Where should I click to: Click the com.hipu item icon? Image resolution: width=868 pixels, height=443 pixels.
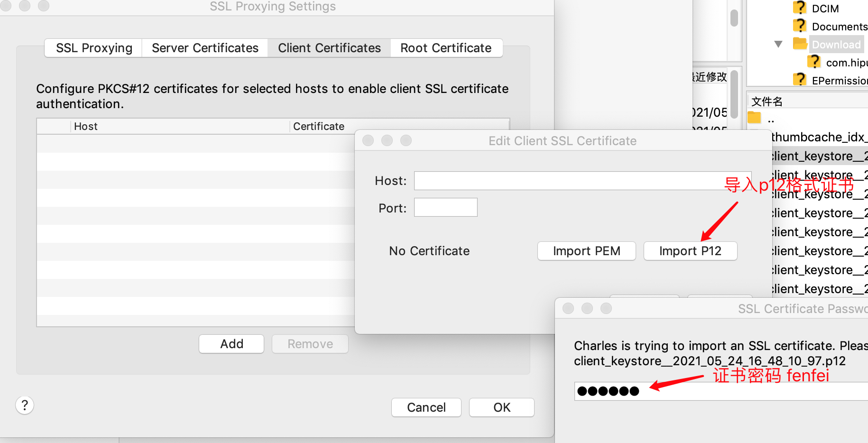[814, 62]
